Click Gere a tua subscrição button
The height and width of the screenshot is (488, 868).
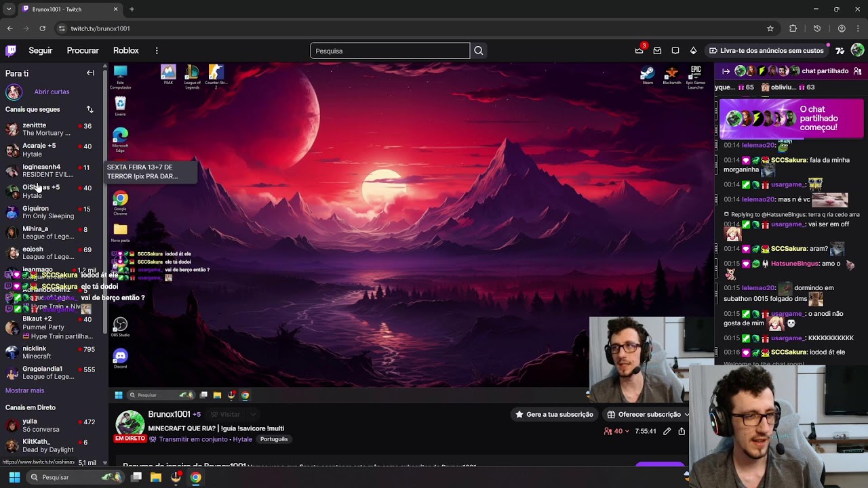pos(554,415)
